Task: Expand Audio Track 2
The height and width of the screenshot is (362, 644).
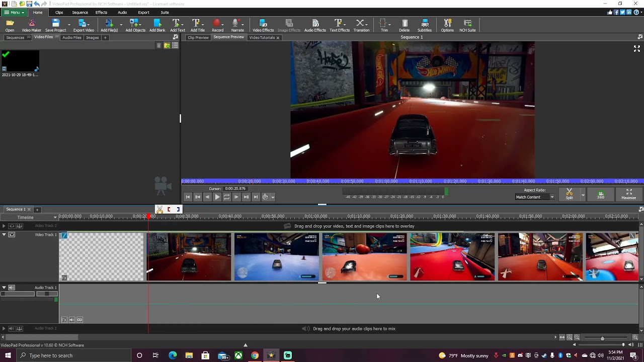Action: pyautogui.click(x=4, y=328)
